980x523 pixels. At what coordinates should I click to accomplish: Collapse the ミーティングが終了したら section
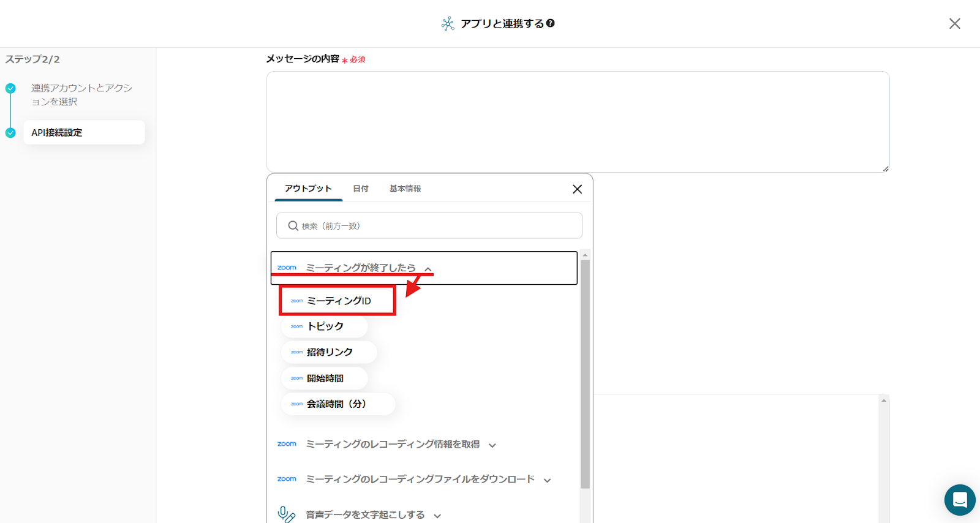pyautogui.click(x=428, y=269)
